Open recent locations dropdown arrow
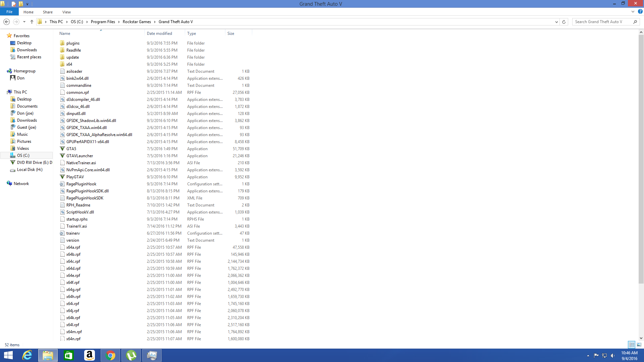 24,22
